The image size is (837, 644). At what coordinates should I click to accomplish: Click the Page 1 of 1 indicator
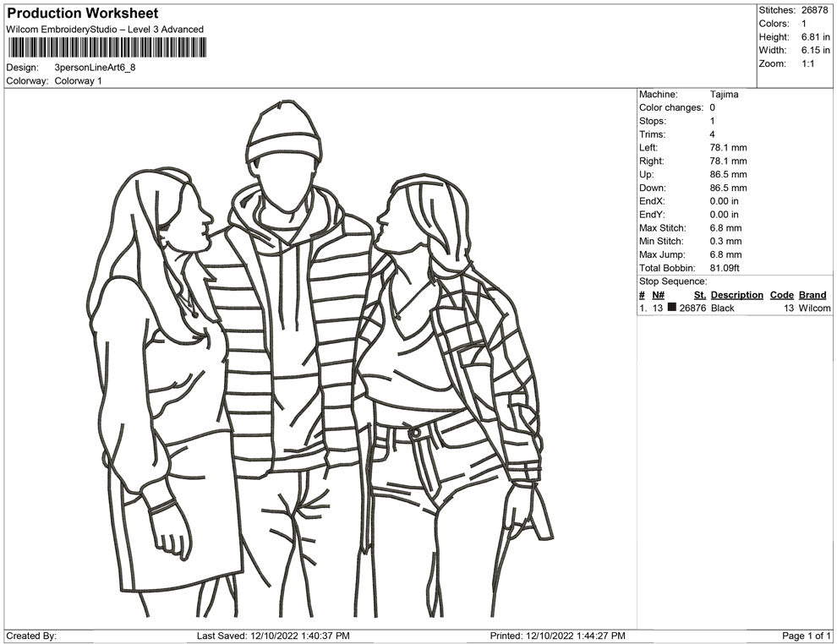(x=807, y=636)
